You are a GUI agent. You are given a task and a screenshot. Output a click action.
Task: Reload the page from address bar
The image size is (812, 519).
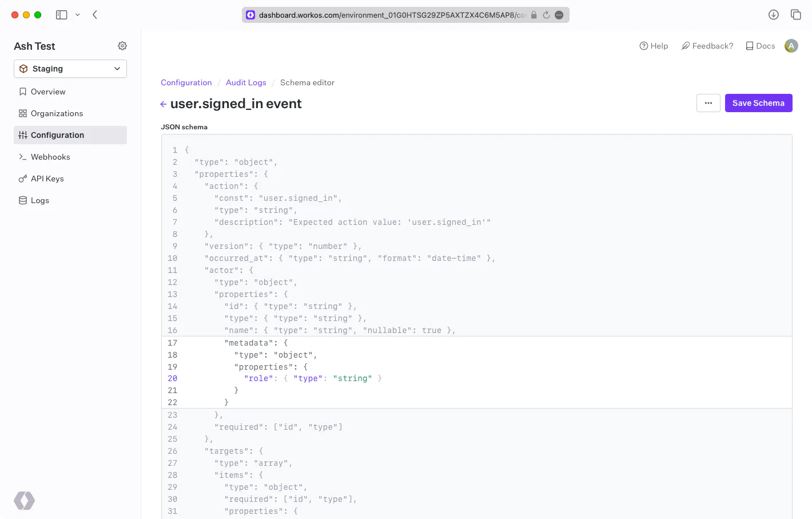pos(546,15)
